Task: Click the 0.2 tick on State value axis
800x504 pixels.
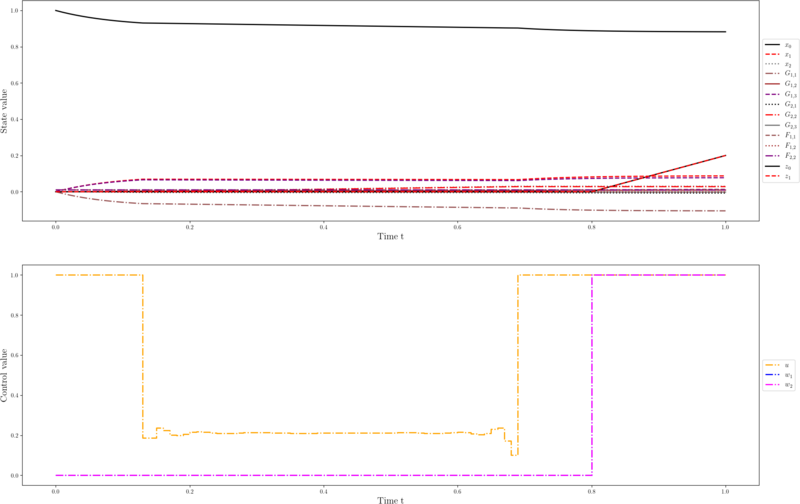Action: tap(15, 156)
